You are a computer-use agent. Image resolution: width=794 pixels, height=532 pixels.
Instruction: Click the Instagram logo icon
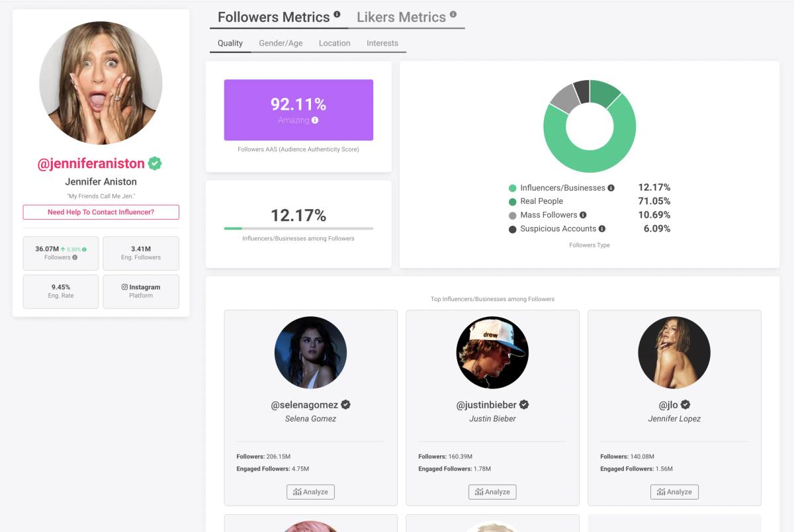coord(124,287)
